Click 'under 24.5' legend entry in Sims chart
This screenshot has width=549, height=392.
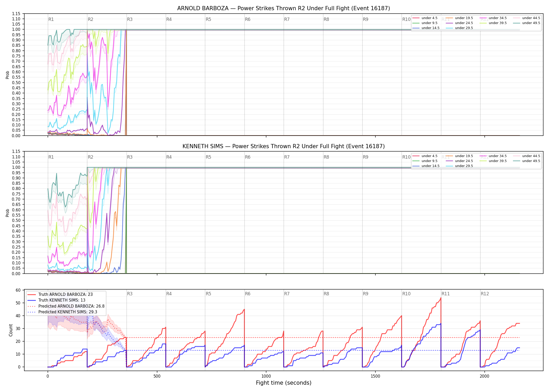coord(459,161)
